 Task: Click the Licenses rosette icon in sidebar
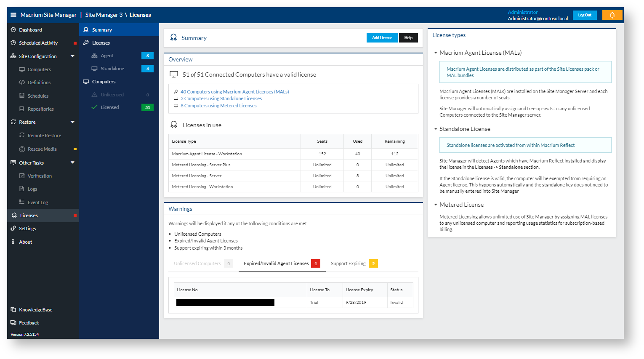point(14,215)
